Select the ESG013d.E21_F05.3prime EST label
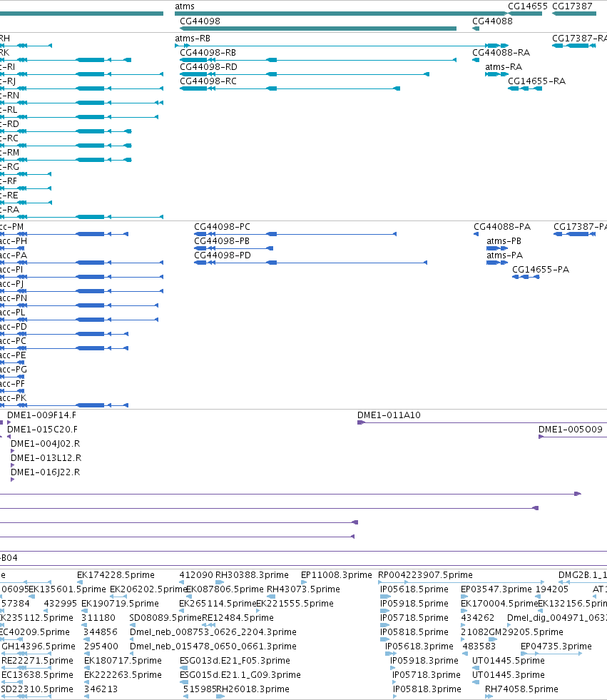This screenshot has height=700, width=607. tap(235, 661)
